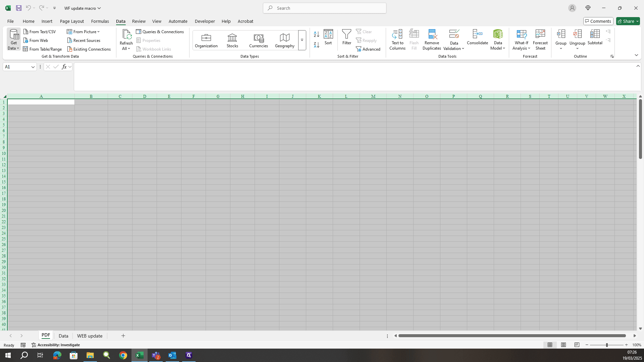Open Advanced filter options
The image size is (644, 362).
pyautogui.click(x=368, y=49)
